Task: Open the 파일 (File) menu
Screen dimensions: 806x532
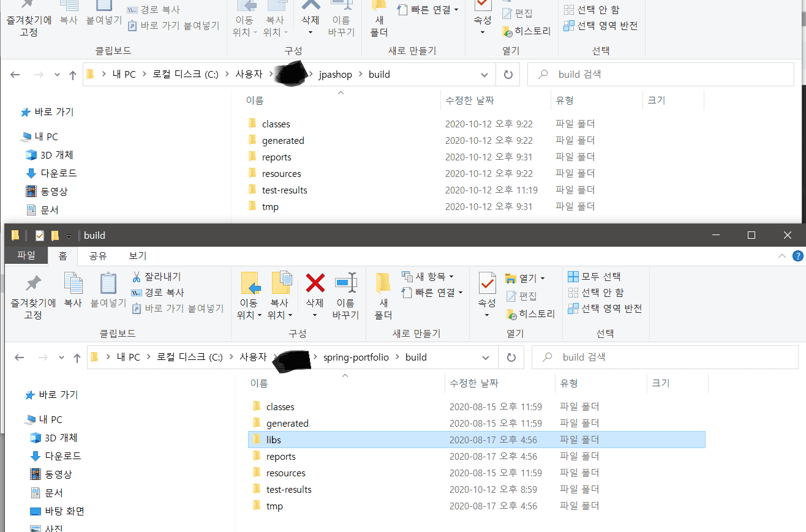Action: (25, 255)
